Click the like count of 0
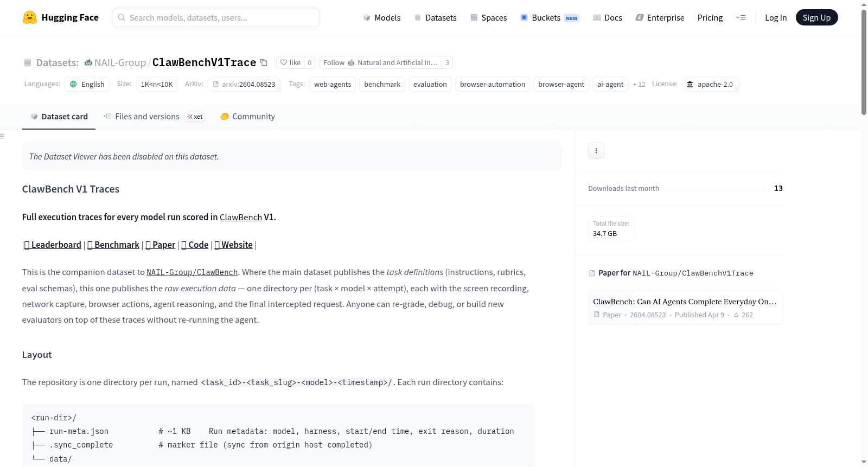This screenshot has width=868, height=467. click(310, 62)
